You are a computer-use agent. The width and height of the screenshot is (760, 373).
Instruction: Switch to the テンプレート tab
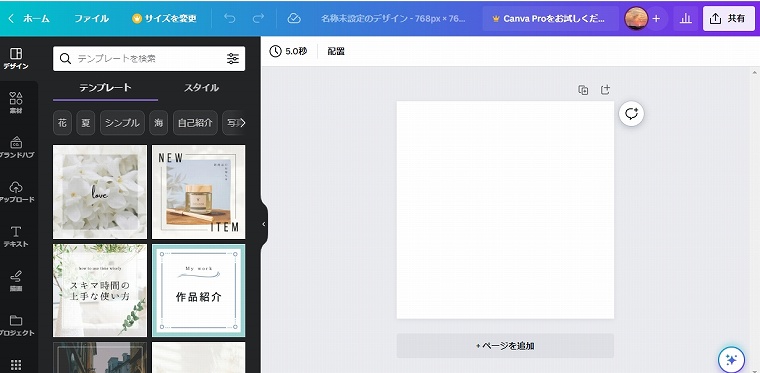(x=105, y=88)
